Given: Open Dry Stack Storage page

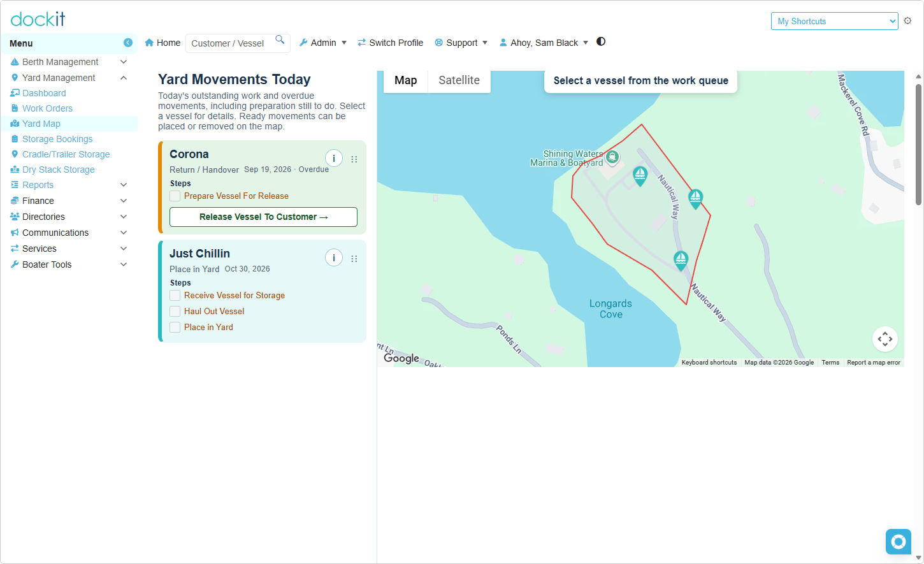Looking at the screenshot, I should (58, 170).
